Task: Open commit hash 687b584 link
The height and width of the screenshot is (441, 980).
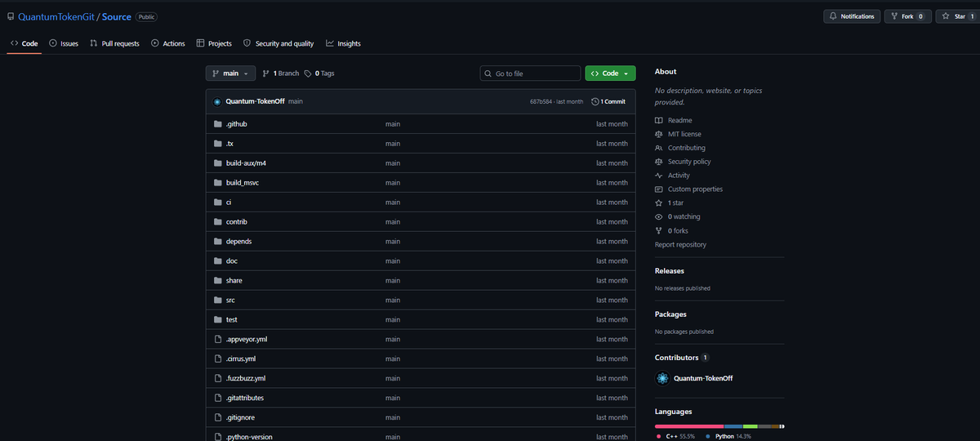Action: (x=541, y=101)
